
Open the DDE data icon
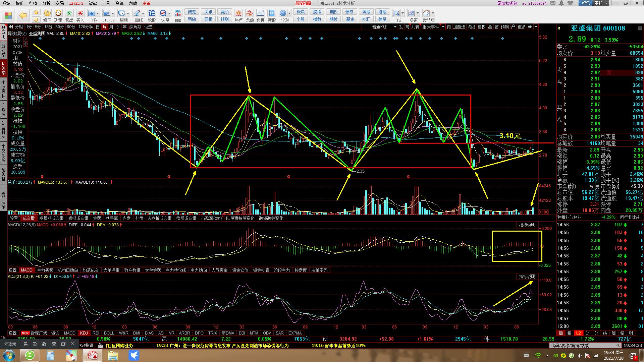point(178,13)
